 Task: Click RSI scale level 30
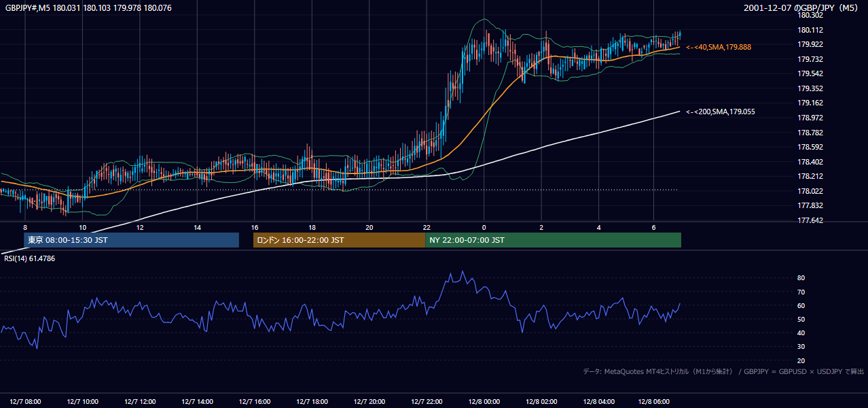click(801, 346)
